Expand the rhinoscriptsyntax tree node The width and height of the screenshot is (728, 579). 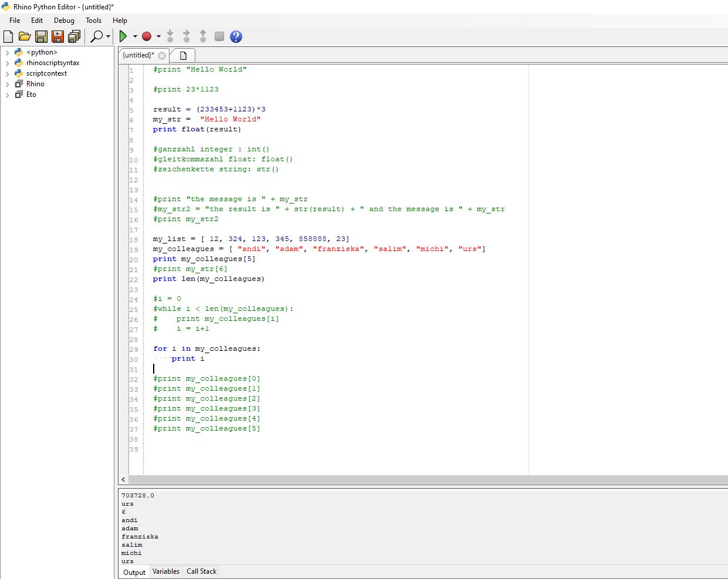point(6,63)
